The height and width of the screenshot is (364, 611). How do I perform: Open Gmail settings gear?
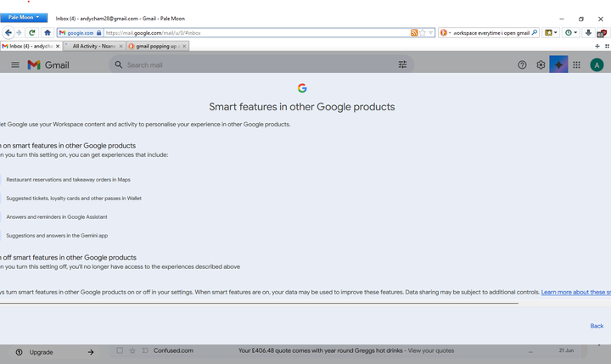point(541,64)
